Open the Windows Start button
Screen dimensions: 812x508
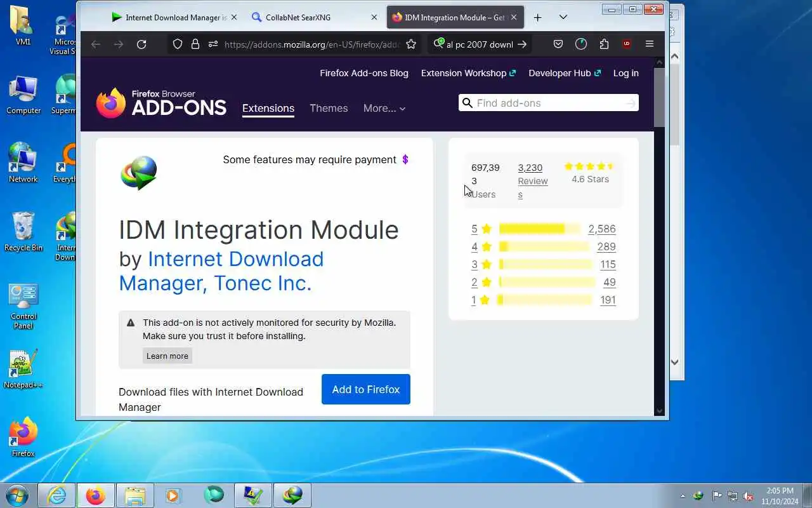coord(16,495)
